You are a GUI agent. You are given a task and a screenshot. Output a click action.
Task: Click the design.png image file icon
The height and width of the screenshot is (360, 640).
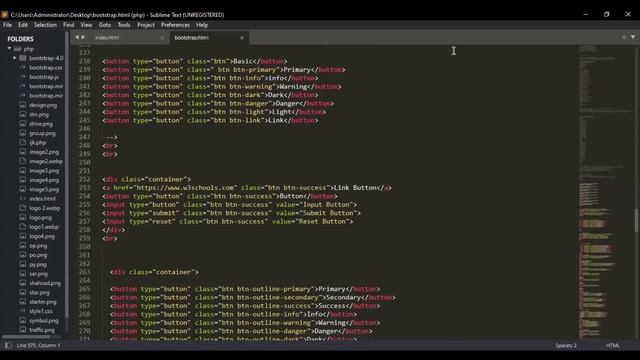[23, 105]
